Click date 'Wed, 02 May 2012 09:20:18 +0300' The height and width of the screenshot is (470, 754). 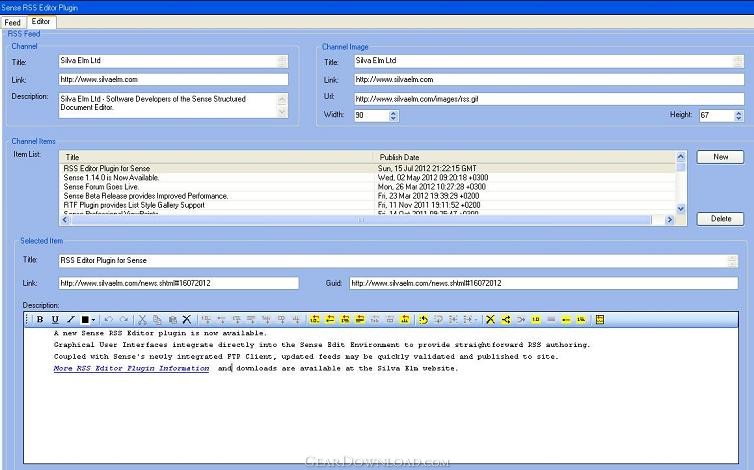pos(433,178)
